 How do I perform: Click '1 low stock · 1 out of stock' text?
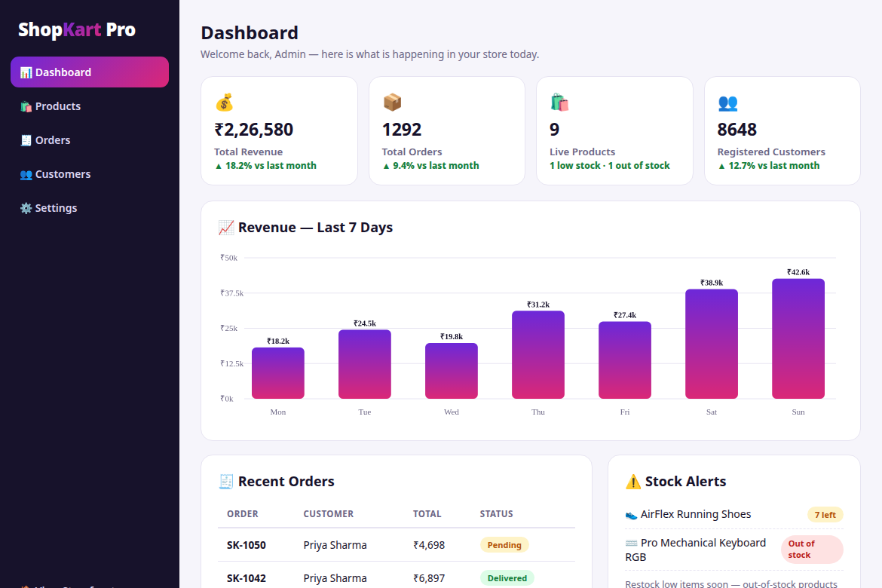[610, 165]
